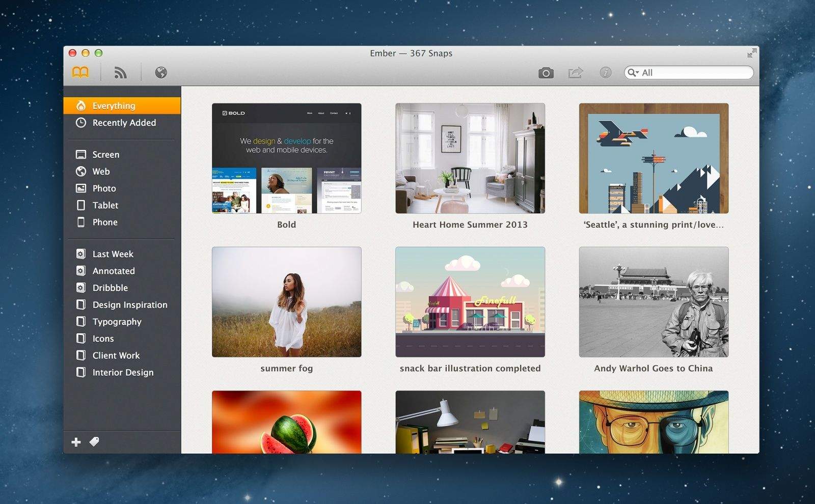The image size is (815, 504).
Task: Select the Typography collection
Action: (x=117, y=322)
